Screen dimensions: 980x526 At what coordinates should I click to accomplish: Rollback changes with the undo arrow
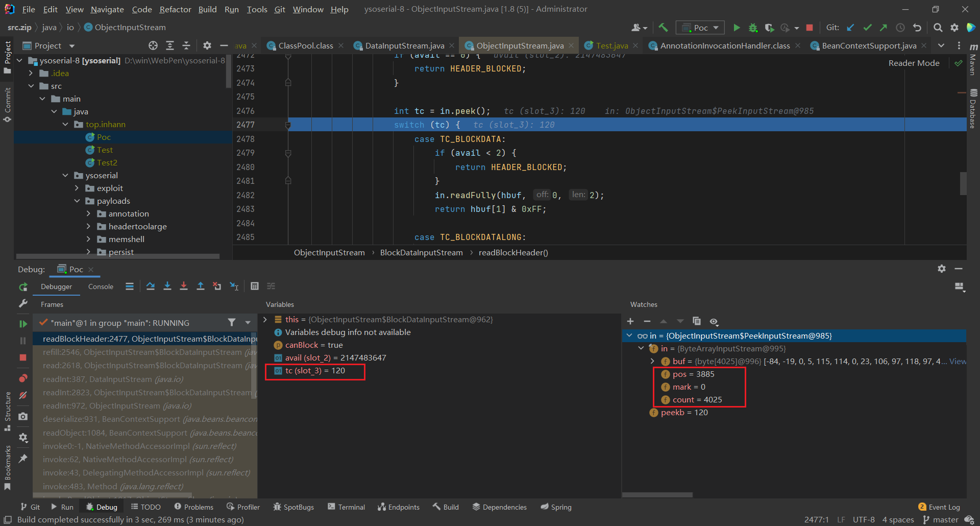click(917, 28)
